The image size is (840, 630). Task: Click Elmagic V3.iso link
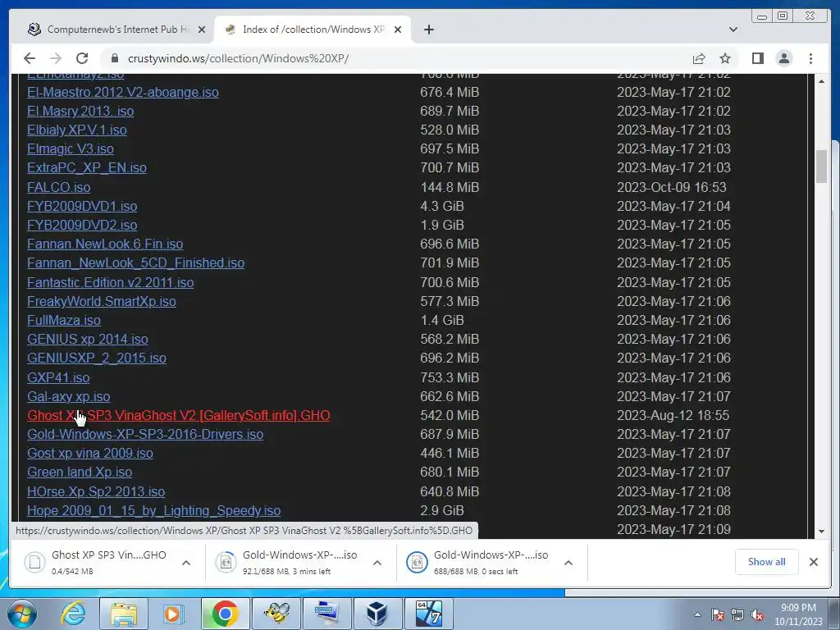coord(71,148)
